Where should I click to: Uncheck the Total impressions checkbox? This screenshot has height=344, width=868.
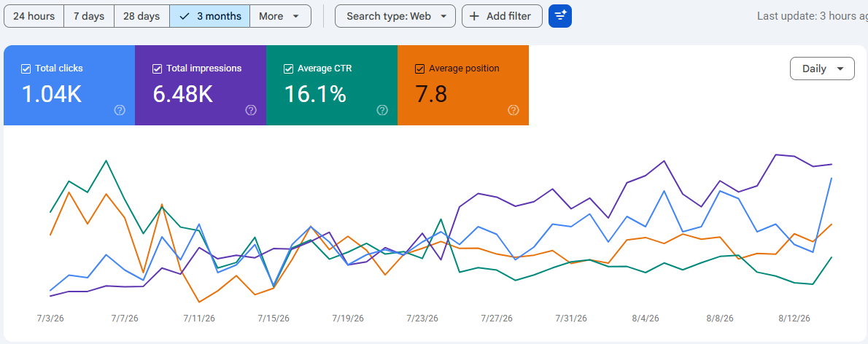pos(157,69)
